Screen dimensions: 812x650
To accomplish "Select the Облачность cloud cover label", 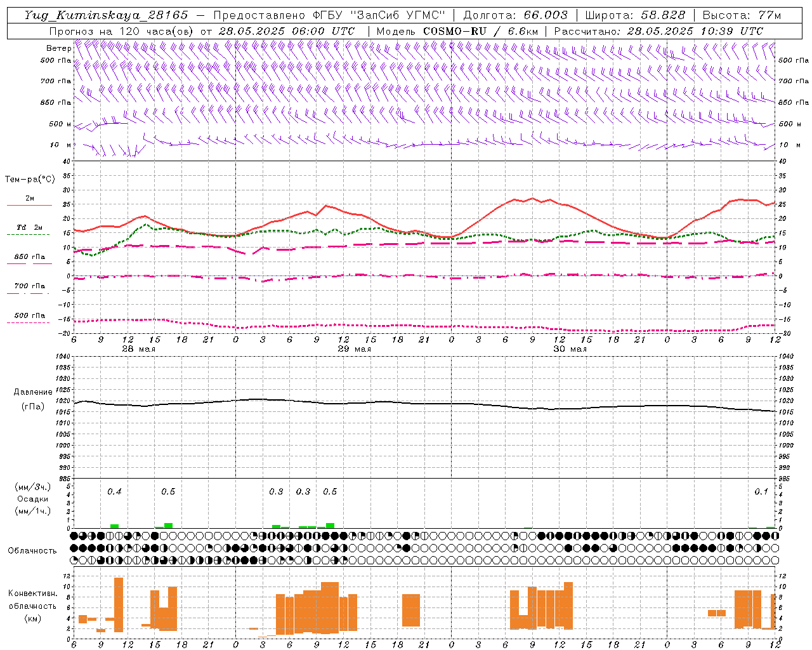I will (x=32, y=551).
